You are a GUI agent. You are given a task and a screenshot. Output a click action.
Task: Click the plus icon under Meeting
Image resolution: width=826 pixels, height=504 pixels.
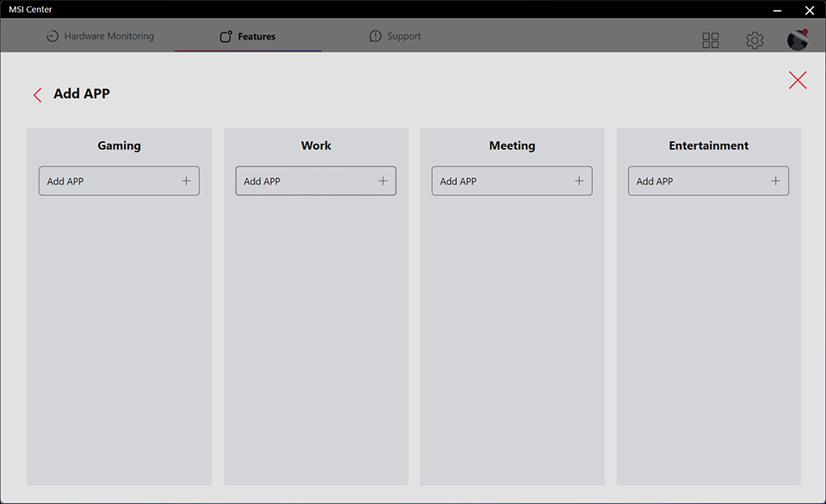(579, 181)
